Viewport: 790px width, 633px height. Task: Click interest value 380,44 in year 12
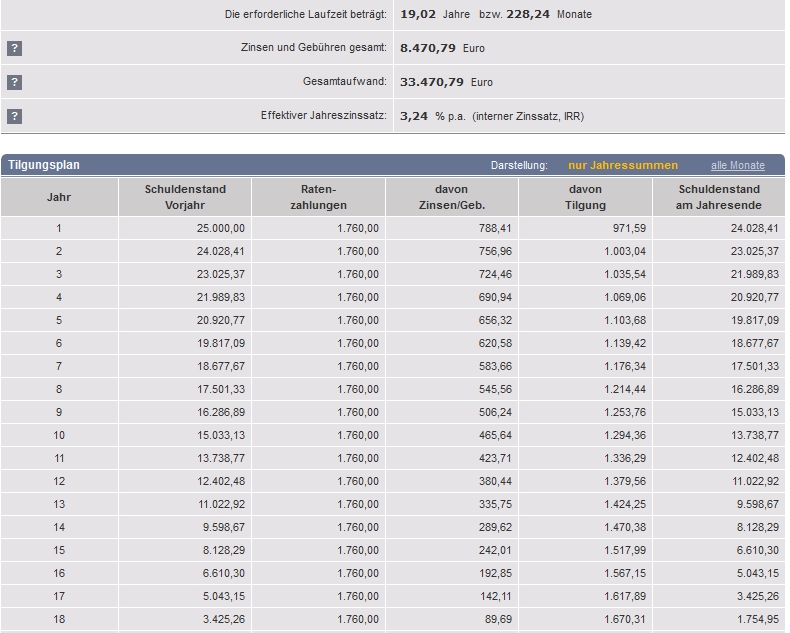click(495, 481)
